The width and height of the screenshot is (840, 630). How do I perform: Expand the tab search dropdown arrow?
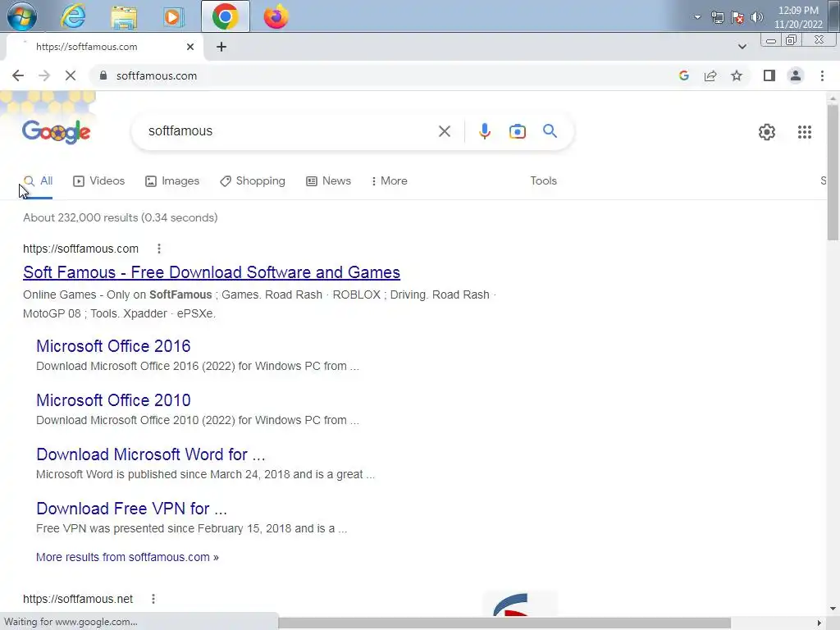click(x=742, y=47)
